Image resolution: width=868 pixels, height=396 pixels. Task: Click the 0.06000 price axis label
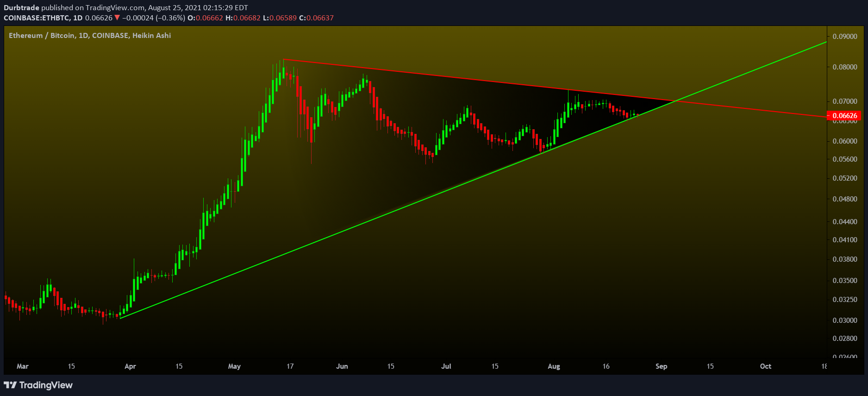[x=845, y=141]
